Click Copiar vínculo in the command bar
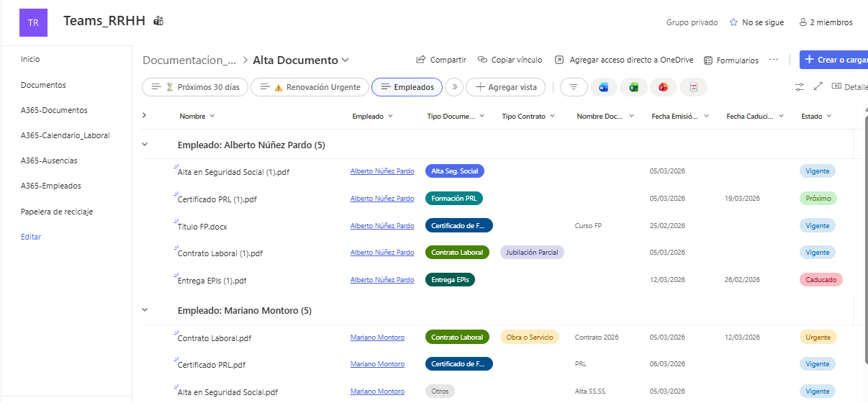 pos(510,60)
